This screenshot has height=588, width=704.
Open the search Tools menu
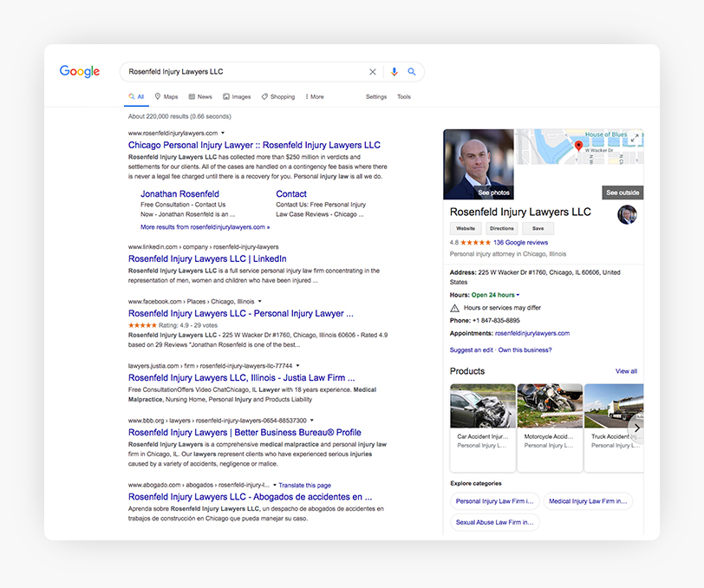404,97
